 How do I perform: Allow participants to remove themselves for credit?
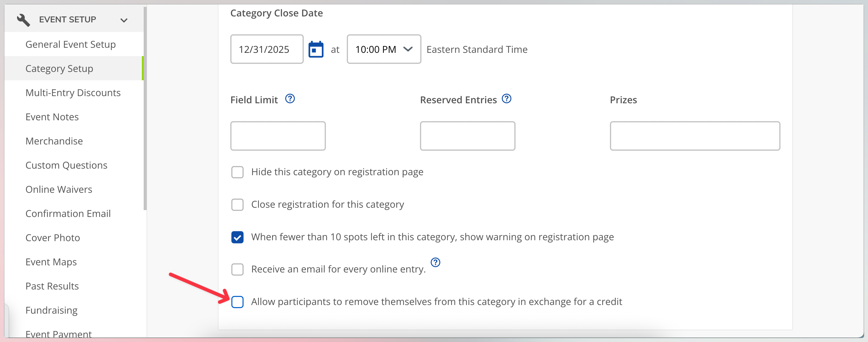[237, 302]
